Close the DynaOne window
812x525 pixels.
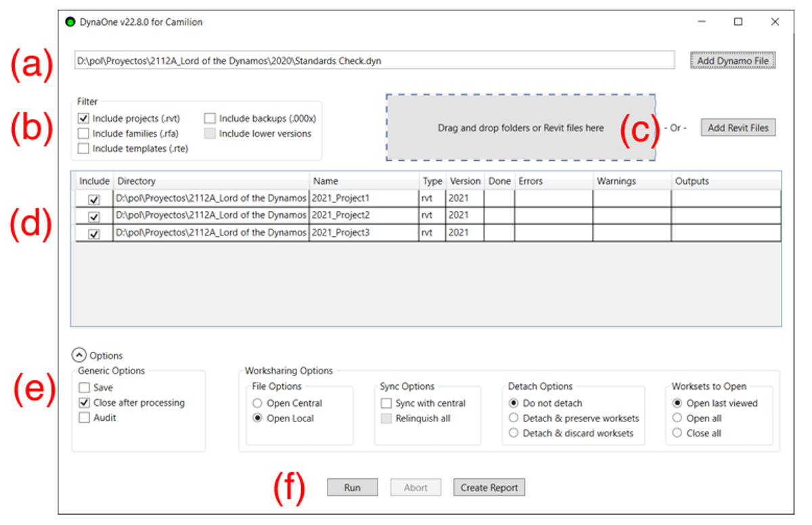[775, 22]
